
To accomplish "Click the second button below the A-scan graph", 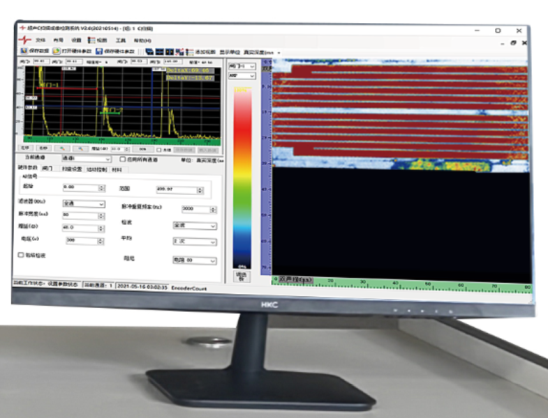I will point(44,148).
